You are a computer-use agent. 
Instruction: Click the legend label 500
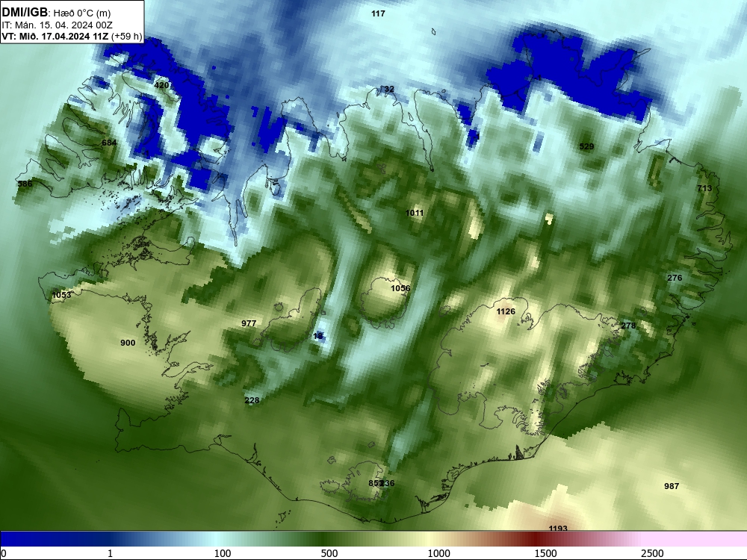click(x=329, y=553)
